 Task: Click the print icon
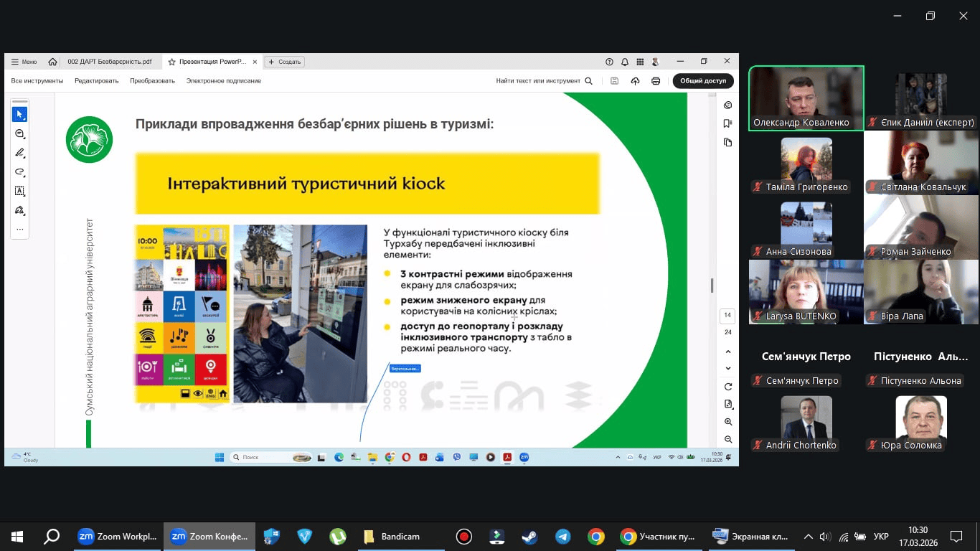(655, 81)
